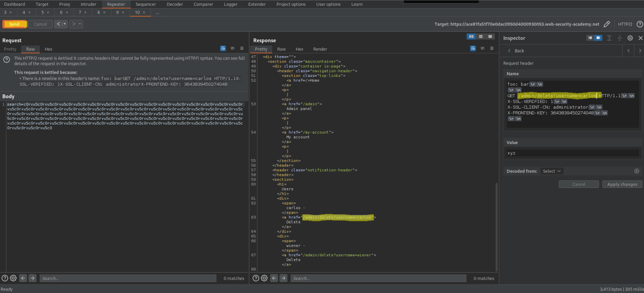Image resolution: width=644 pixels, height=293 pixels.
Task: Jump to previous Response search match
Action: [274, 278]
